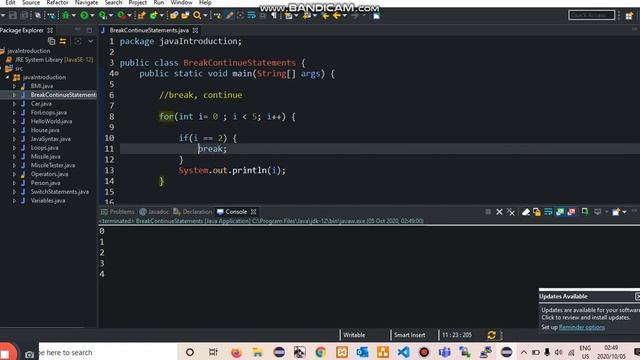The image size is (640, 360).
Task: Toggle Show Whitespace Characters pilcrow icon
Action: tap(274, 16)
